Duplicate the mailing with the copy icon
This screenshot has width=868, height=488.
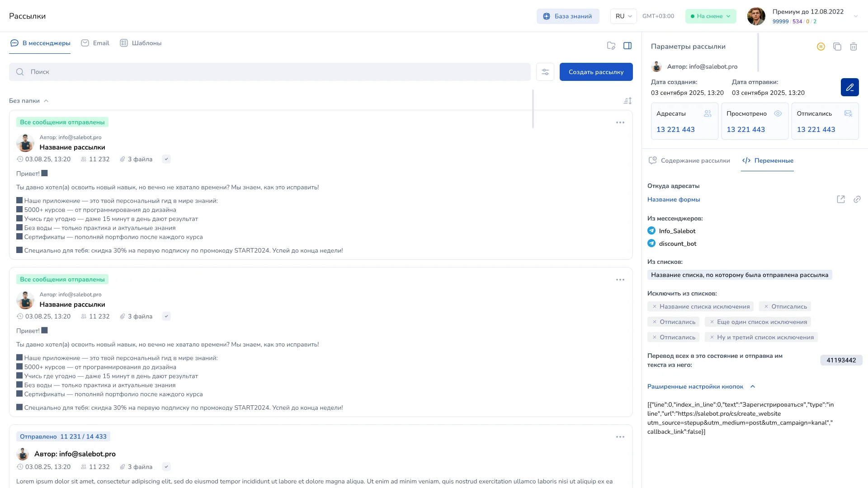tap(837, 47)
